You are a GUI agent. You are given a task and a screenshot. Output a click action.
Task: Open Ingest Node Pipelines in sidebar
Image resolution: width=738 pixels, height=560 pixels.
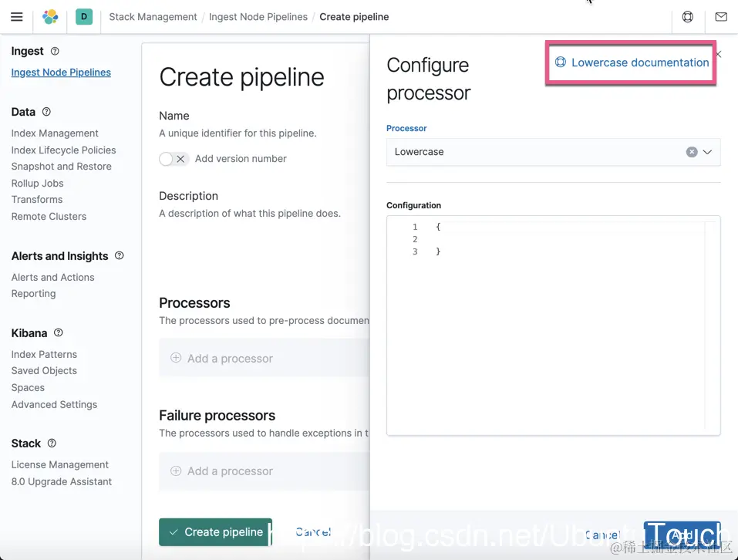click(61, 73)
